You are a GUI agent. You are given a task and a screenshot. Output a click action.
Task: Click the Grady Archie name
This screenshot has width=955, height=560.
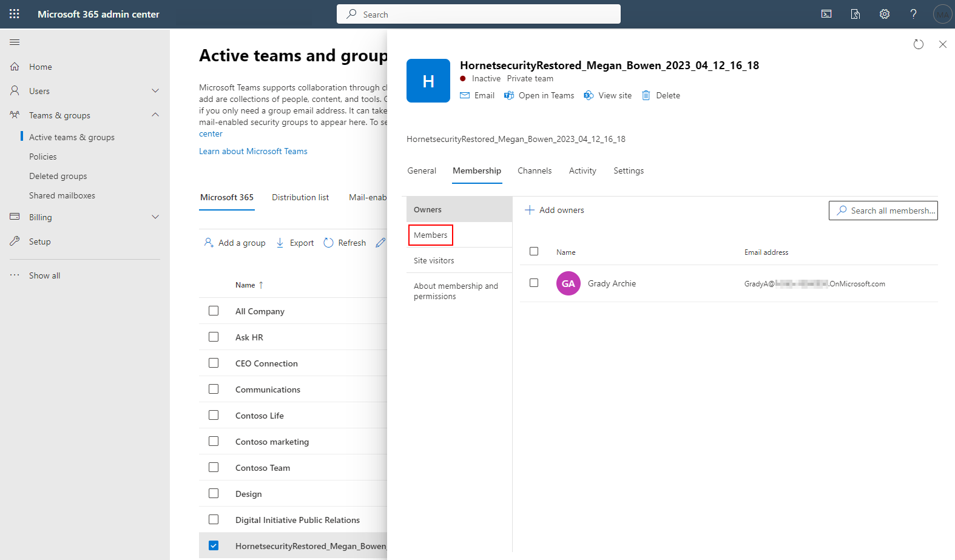tap(612, 283)
